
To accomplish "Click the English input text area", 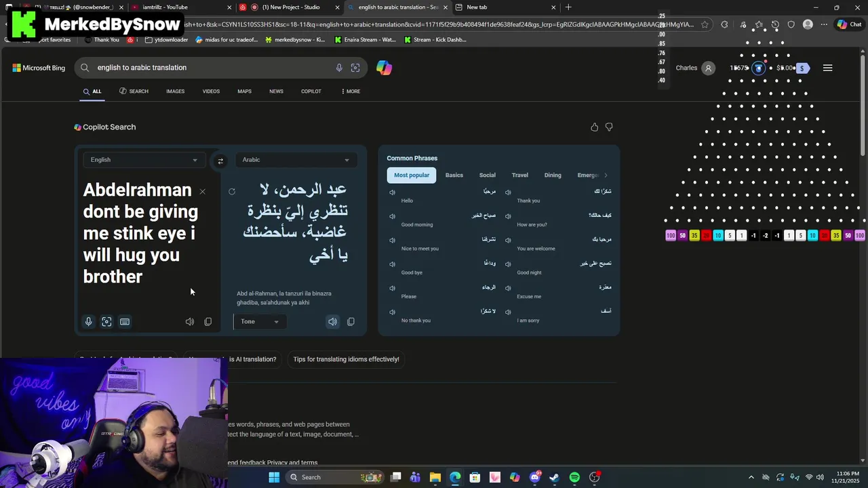I will click(140, 233).
